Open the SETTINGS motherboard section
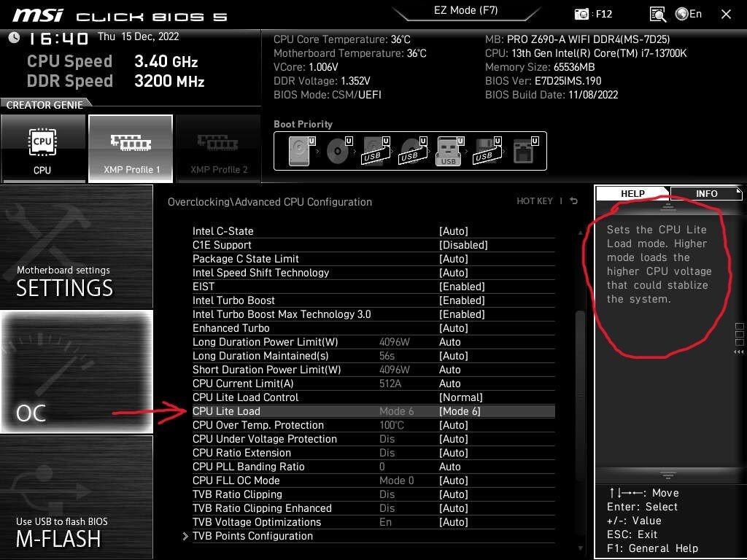Image resolution: width=747 pixels, height=560 pixels. click(77, 246)
